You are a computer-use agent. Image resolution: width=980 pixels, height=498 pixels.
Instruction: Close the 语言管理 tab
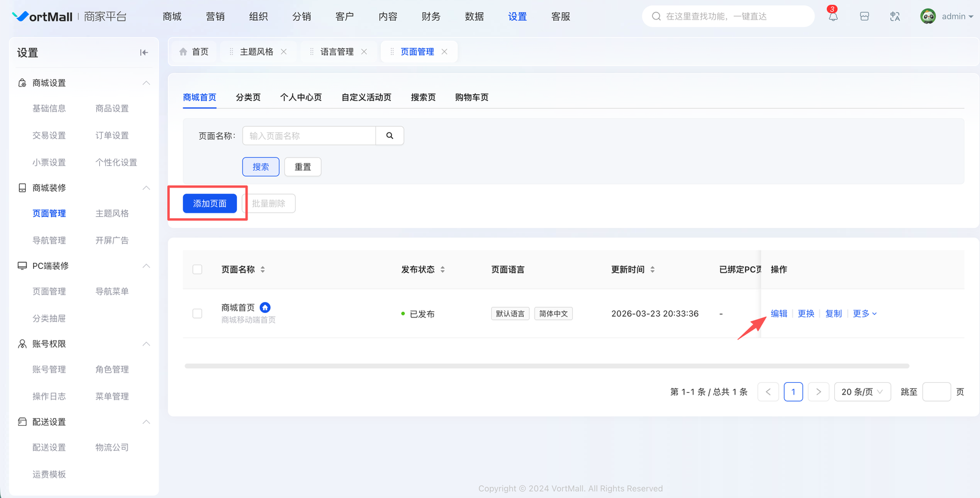tap(364, 52)
